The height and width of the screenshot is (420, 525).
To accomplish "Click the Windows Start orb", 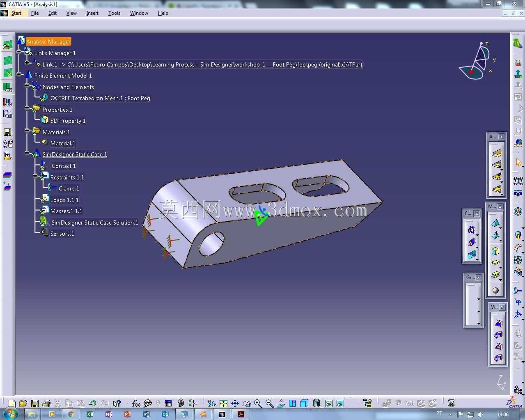I will coord(11,413).
